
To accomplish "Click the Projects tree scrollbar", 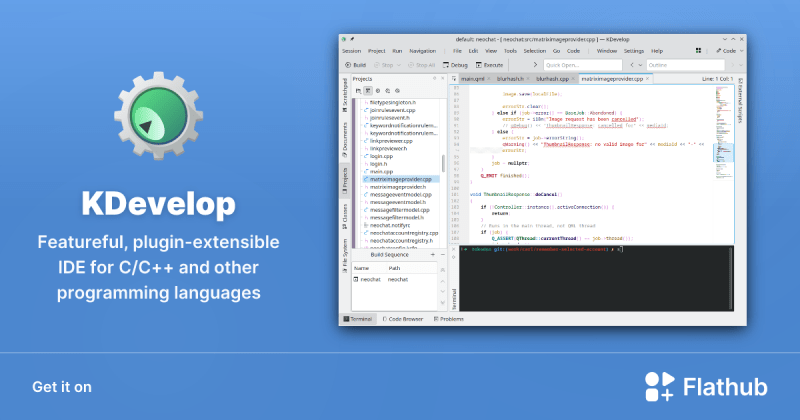I will (x=443, y=163).
